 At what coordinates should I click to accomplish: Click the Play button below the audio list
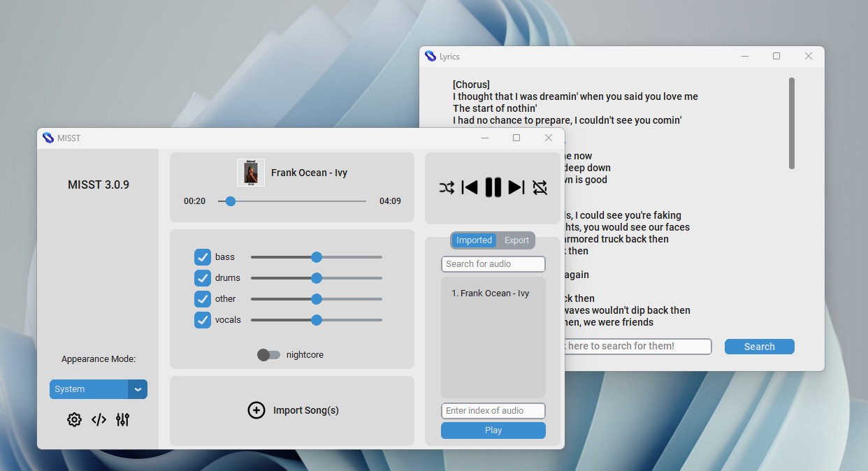pos(493,430)
